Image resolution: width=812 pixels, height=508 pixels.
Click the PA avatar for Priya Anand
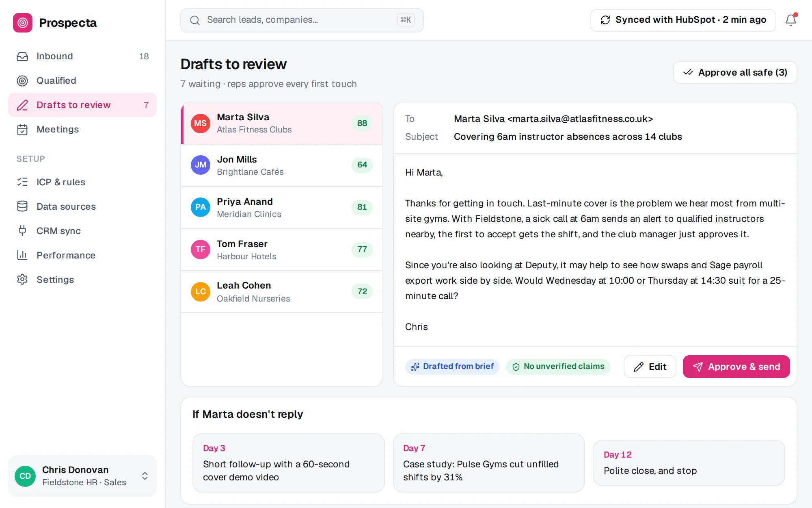point(201,207)
